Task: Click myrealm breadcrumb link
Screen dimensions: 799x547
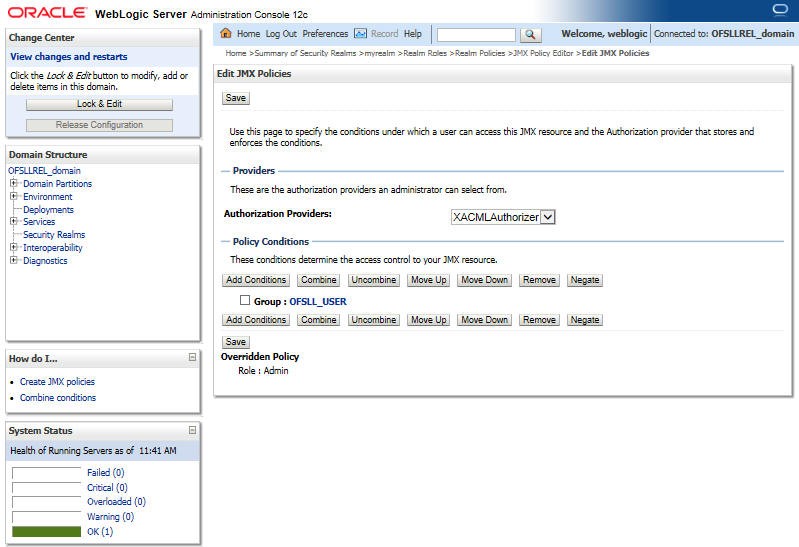Action: click(380, 53)
